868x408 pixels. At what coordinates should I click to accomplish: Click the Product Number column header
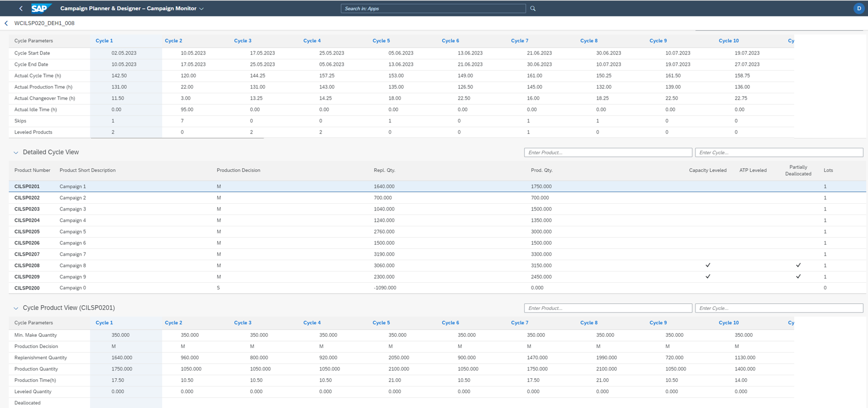[x=32, y=170]
